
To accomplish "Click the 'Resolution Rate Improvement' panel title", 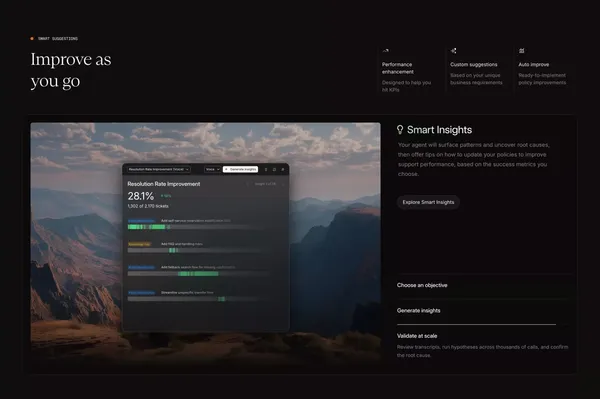I will tap(164, 184).
